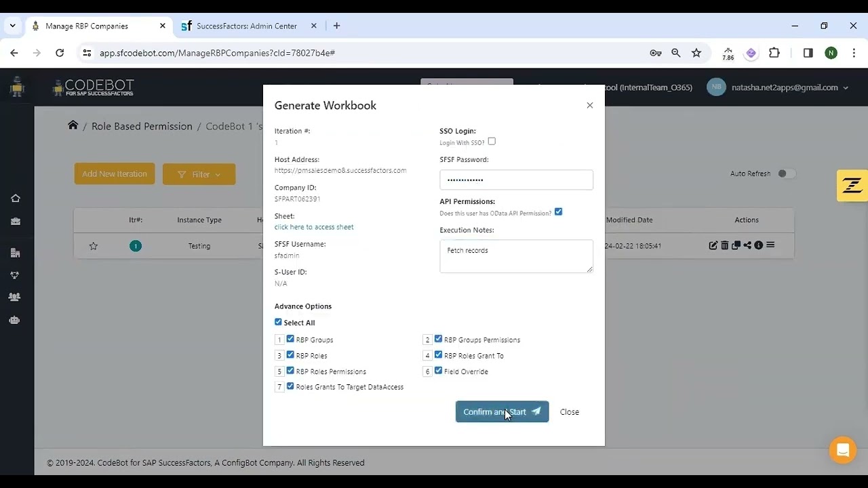Click Add New Iteration button
868x488 pixels.
[115, 174]
